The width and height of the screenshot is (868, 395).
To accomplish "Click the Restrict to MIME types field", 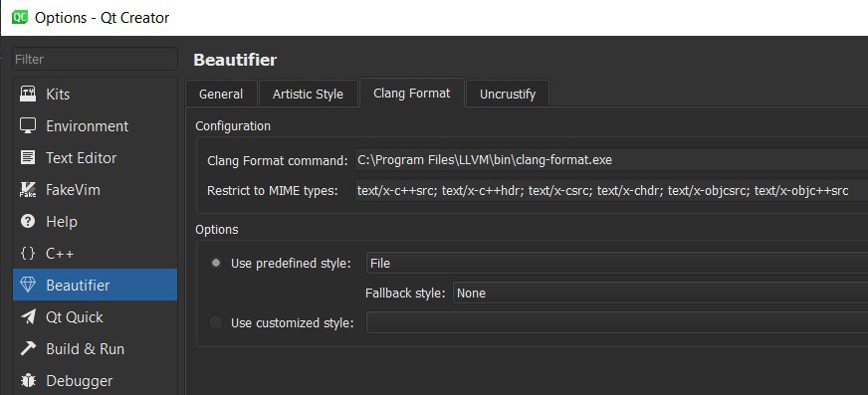I will coord(610,191).
